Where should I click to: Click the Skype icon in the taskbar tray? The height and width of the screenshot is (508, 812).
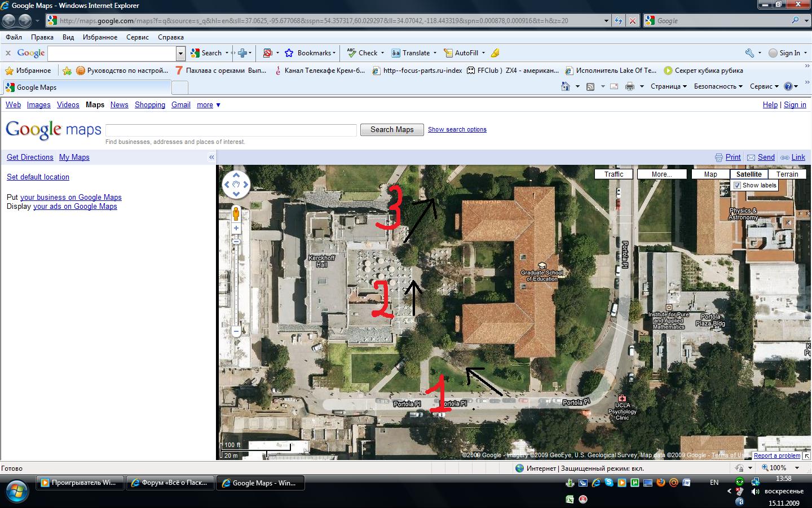tap(609, 483)
